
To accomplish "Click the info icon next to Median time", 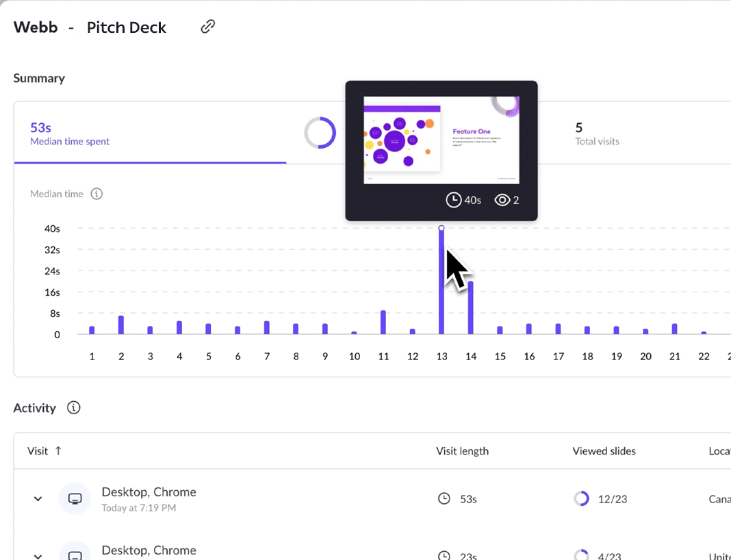I will tap(97, 194).
